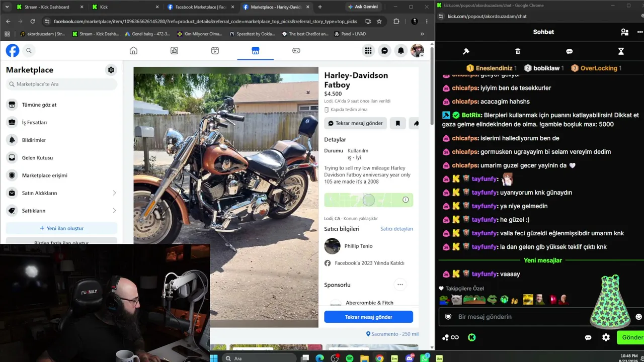Save the listing with bookmark icon
This screenshot has width=644, height=362.
[x=397, y=123]
